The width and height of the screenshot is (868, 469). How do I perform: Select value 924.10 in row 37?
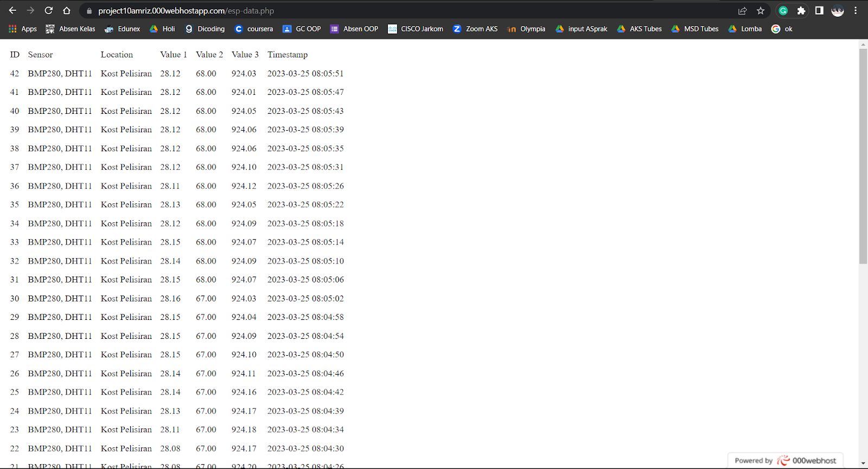point(244,167)
